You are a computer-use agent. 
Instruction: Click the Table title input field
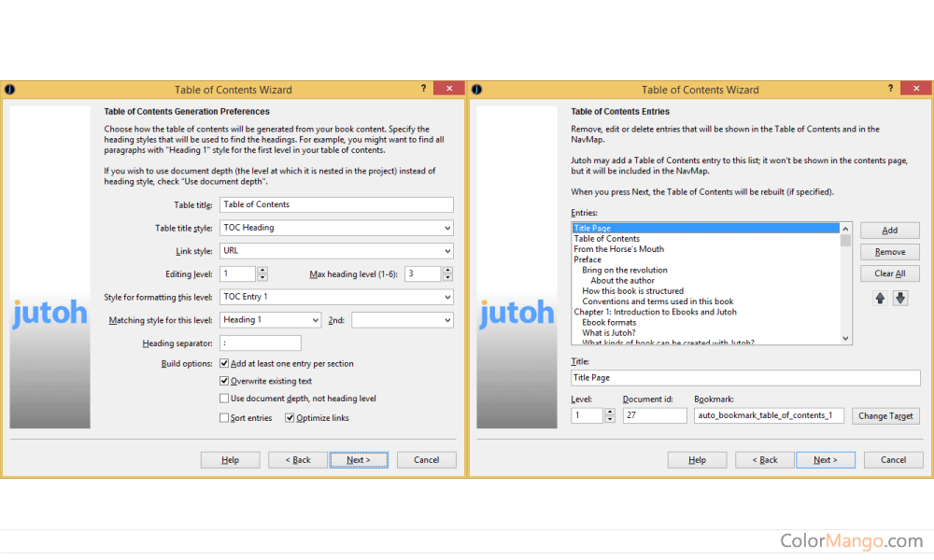pos(336,204)
